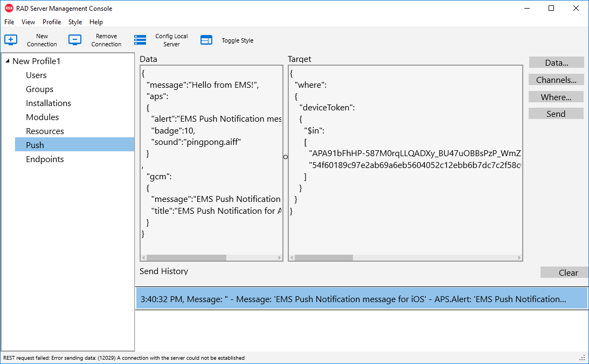The height and width of the screenshot is (364, 589).
Task: Send the push notification
Action: click(556, 114)
